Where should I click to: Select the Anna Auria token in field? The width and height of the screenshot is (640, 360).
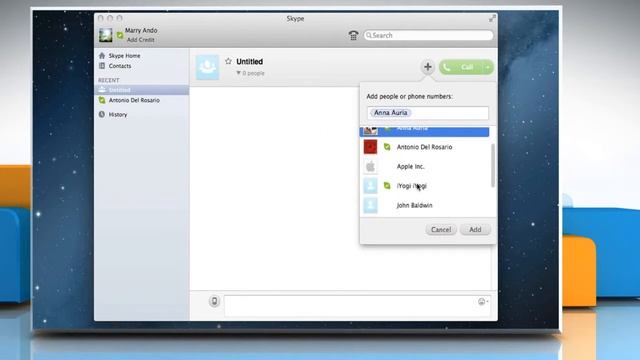click(391, 113)
